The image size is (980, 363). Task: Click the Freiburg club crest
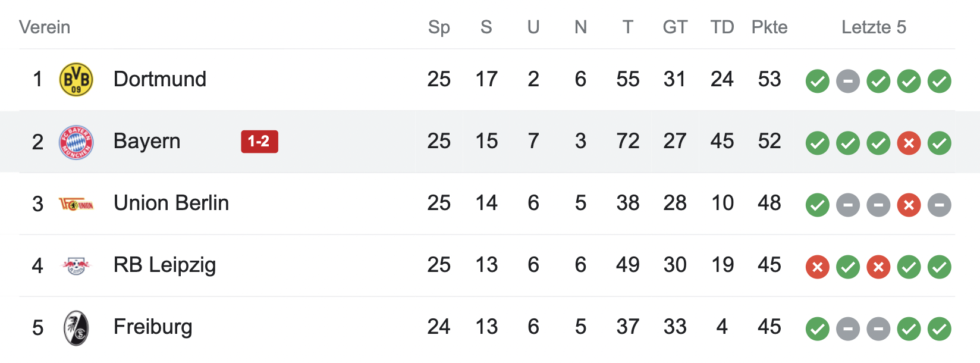76,328
